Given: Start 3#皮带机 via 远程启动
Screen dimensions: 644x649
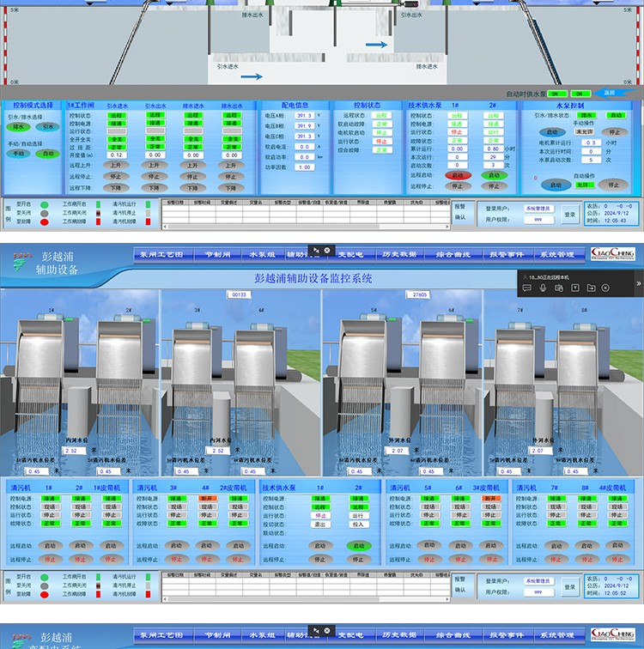Looking at the screenshot, I should coord(491,545).
